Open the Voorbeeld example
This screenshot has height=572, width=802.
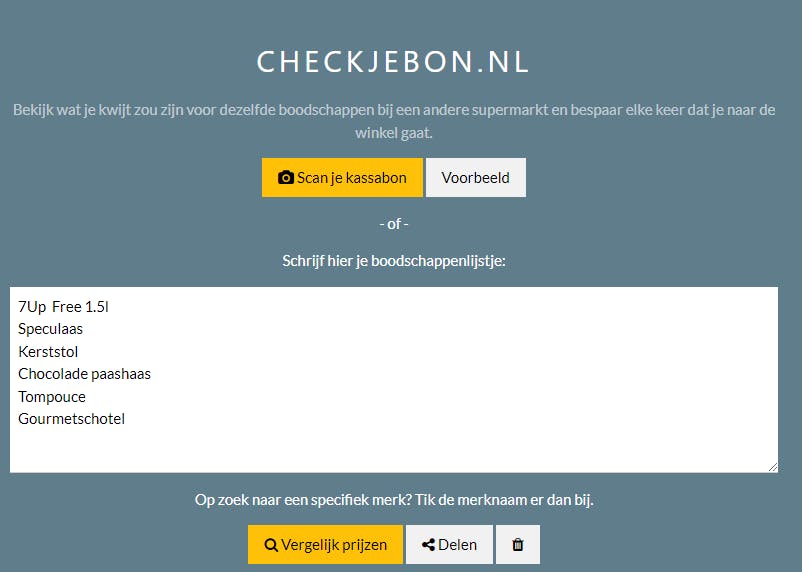point(475,178)
